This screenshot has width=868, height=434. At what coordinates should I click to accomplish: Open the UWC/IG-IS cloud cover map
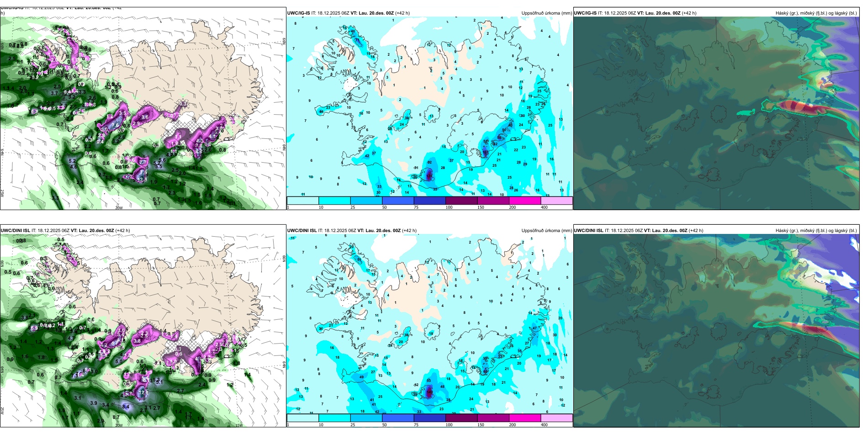pos(716,108)
